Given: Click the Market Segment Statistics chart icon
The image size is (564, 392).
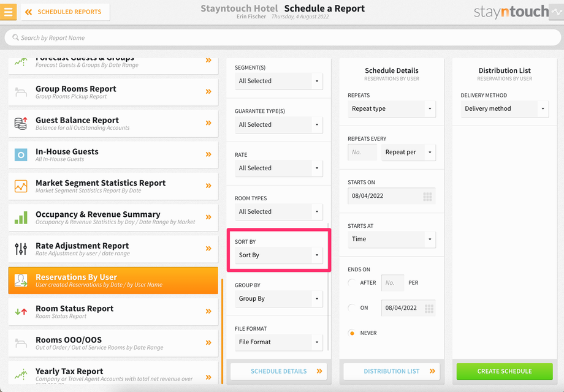Looking at the screenshot, I should [x=21, y=186].
